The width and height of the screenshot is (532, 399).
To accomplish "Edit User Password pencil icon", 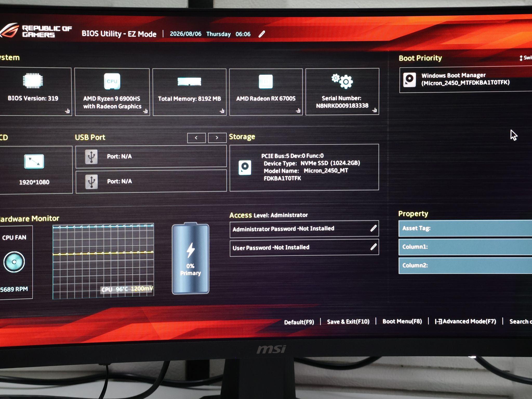I will click(374, 247).
